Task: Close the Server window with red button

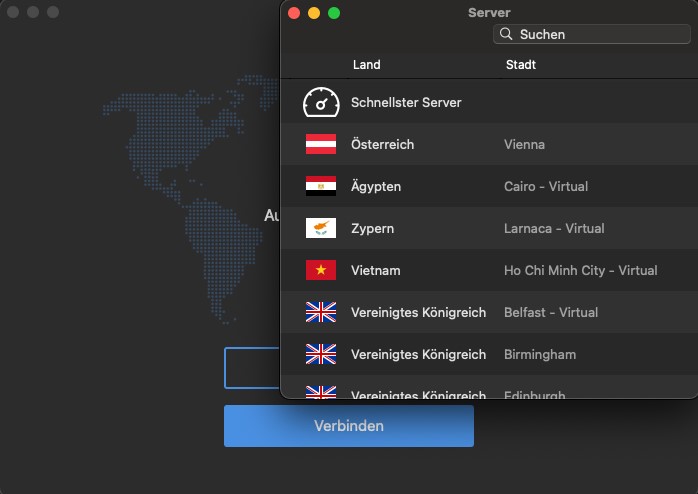Action: [294, 13]
